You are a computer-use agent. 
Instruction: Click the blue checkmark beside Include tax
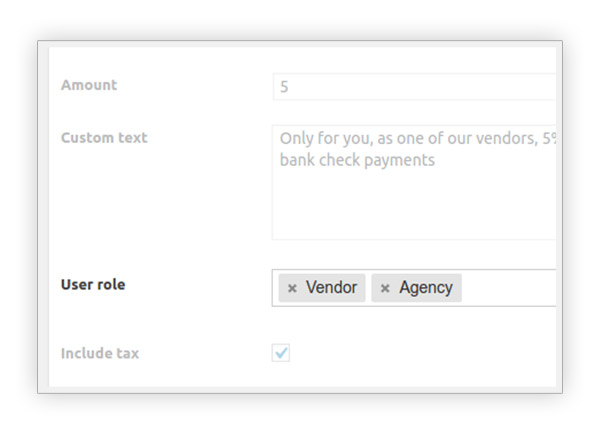281,353
